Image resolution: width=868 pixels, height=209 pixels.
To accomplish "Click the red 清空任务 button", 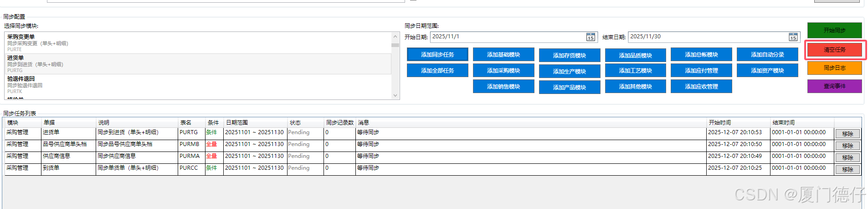I will pyautogui.click(x=834, y=50).
